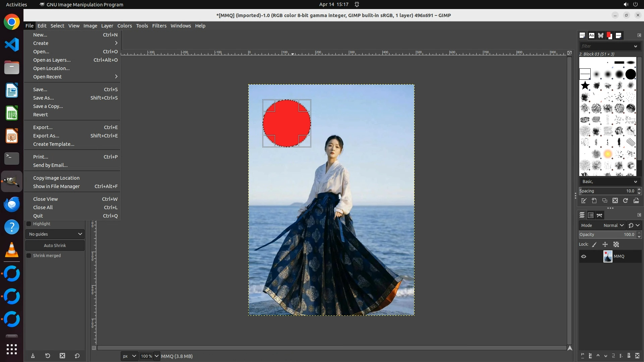Check the Shrink merged option
Viewport: 644px width, 362px height.
(29, 256)
